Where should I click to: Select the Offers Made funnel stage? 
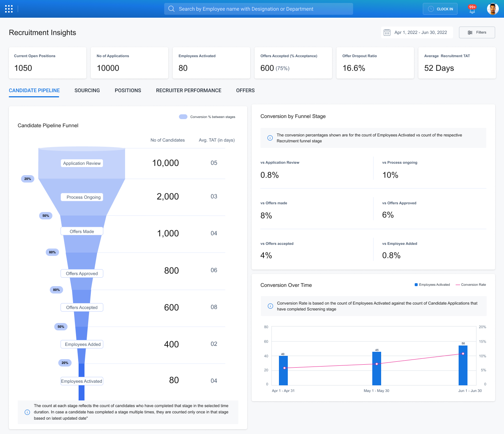82,232
